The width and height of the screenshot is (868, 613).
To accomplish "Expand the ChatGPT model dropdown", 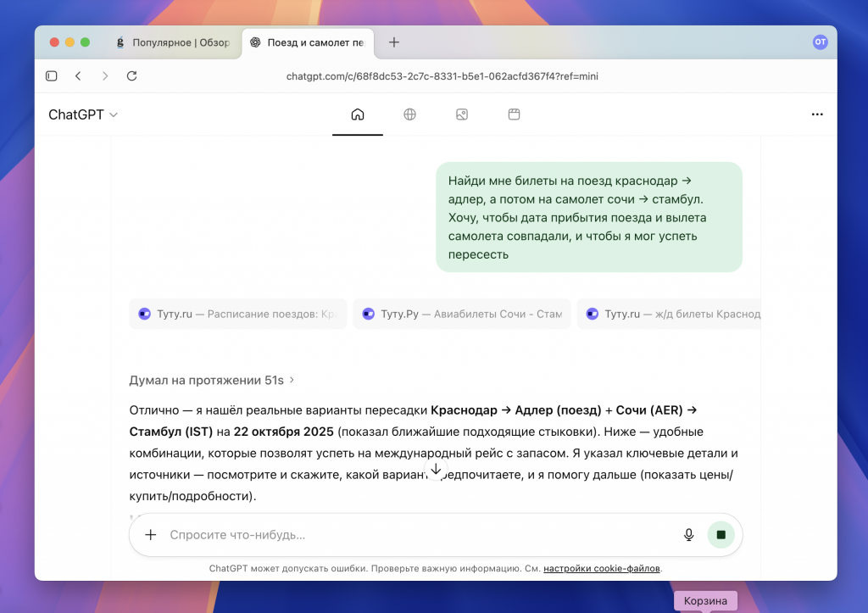I will [83, 114].
